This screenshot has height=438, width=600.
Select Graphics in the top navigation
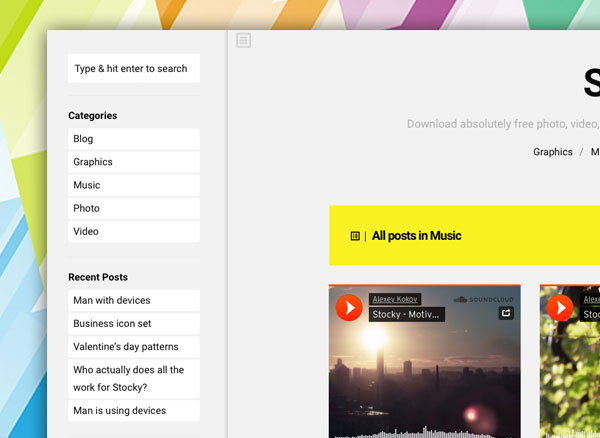pyautogui.click(x=553, y=152)
